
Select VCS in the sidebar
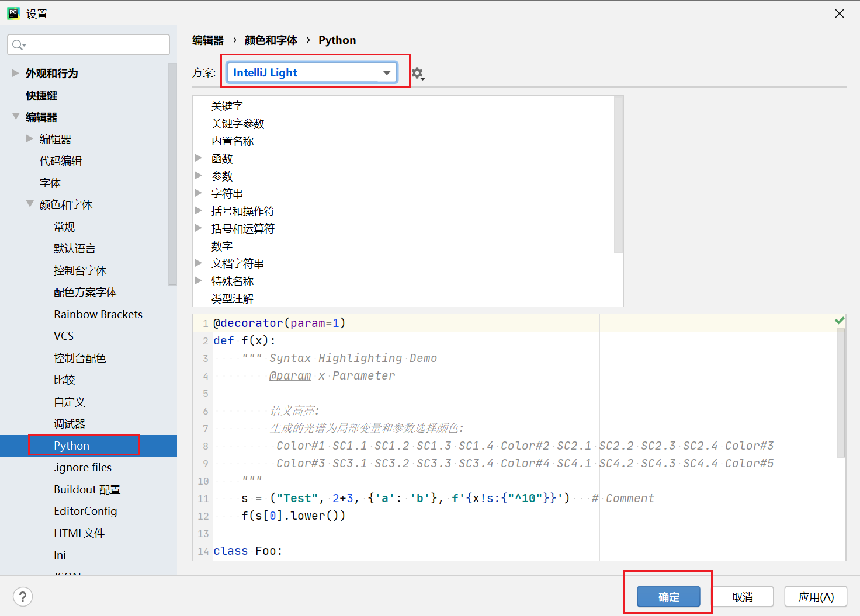(x=64, y=336)
